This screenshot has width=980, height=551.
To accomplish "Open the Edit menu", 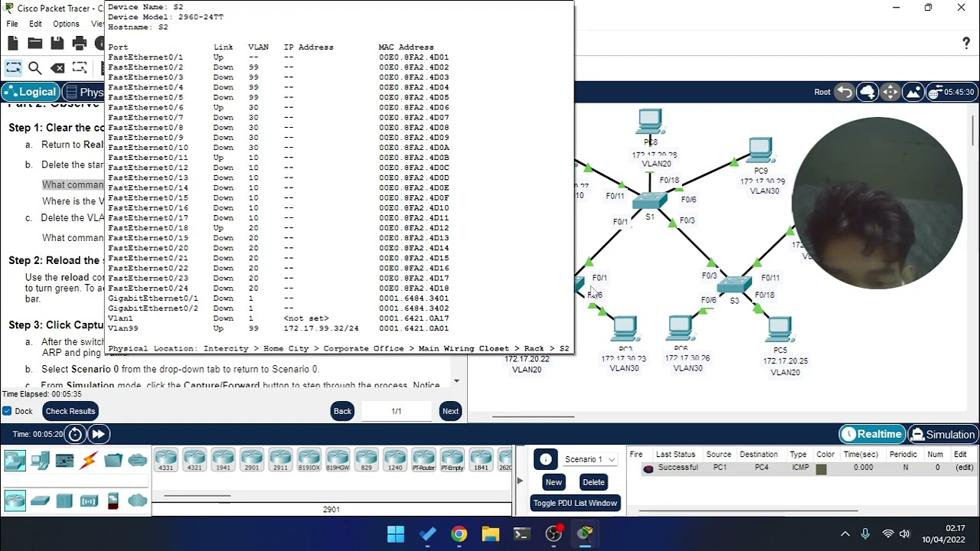I will click(x=35, y=24).
